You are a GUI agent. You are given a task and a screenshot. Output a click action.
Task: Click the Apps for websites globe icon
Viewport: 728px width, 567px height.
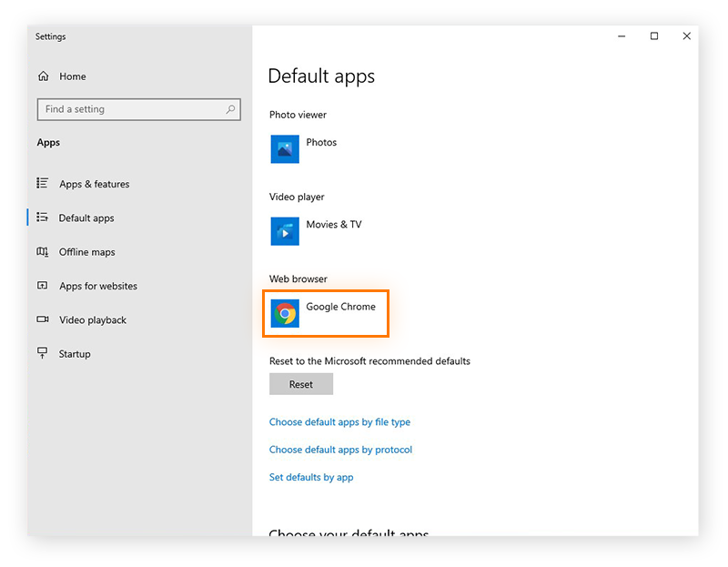42,286
